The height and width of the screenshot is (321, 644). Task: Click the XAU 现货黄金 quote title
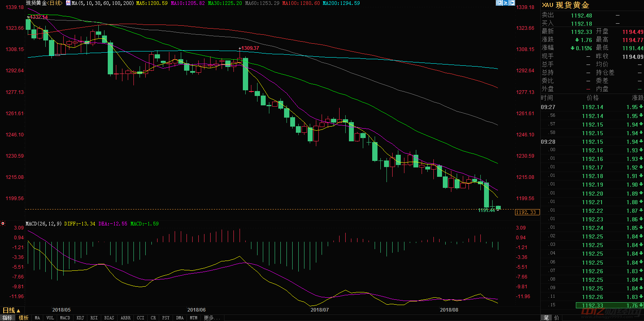coord(566,5)
